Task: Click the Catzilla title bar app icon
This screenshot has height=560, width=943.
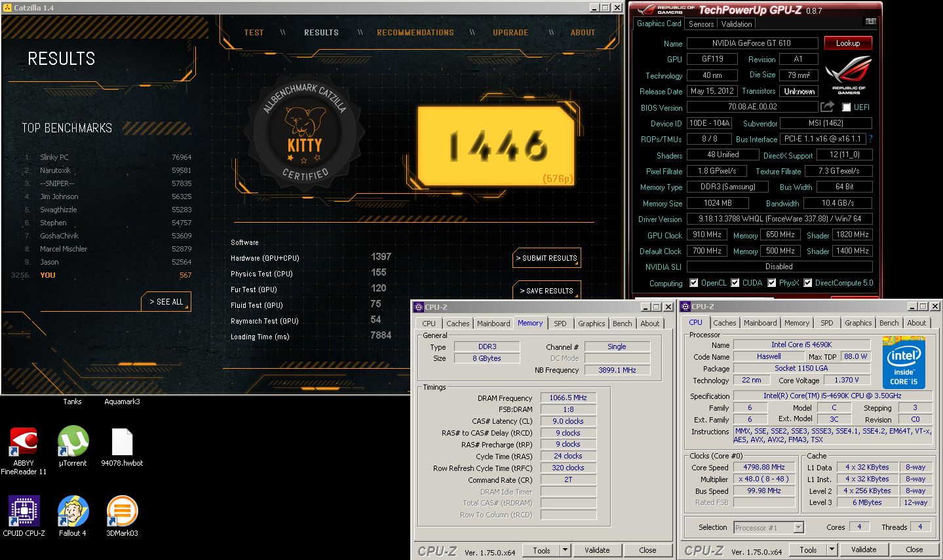Action: [x=7, y=8]
